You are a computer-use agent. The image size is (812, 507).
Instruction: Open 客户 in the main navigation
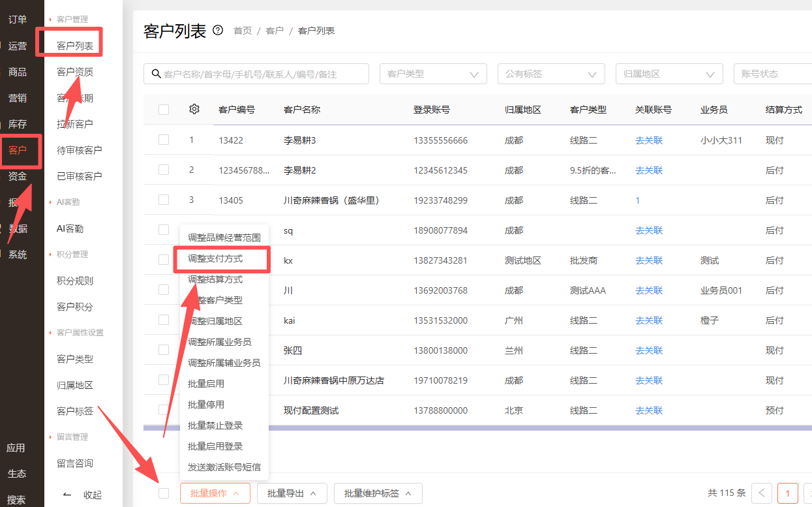coord(18,150)
